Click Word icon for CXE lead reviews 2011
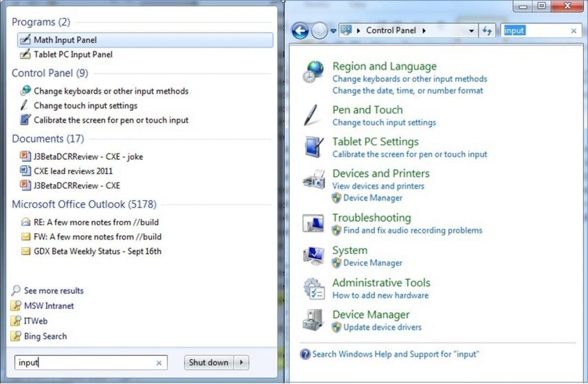588x384 pixels. [25, 171]
